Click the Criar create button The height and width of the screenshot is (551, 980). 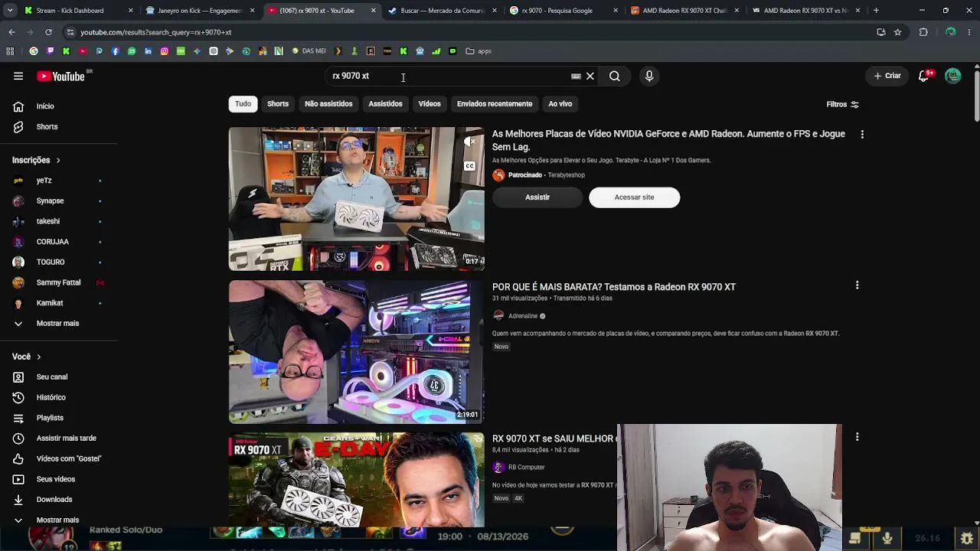pos(887,76)
